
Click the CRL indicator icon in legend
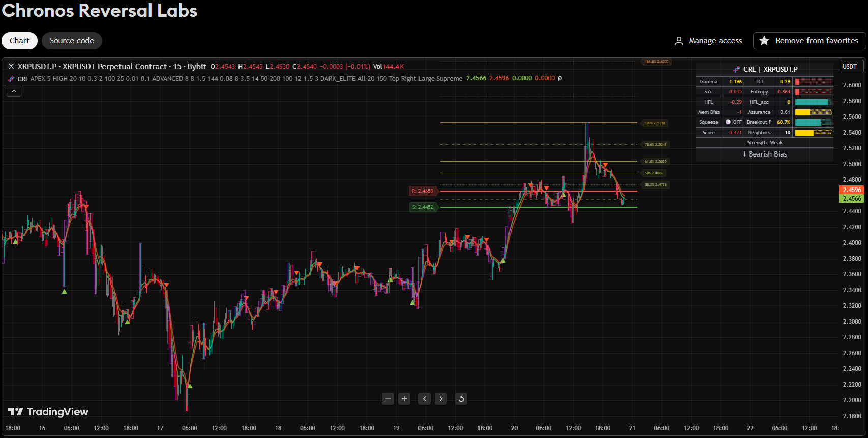[x=11, y=79]
